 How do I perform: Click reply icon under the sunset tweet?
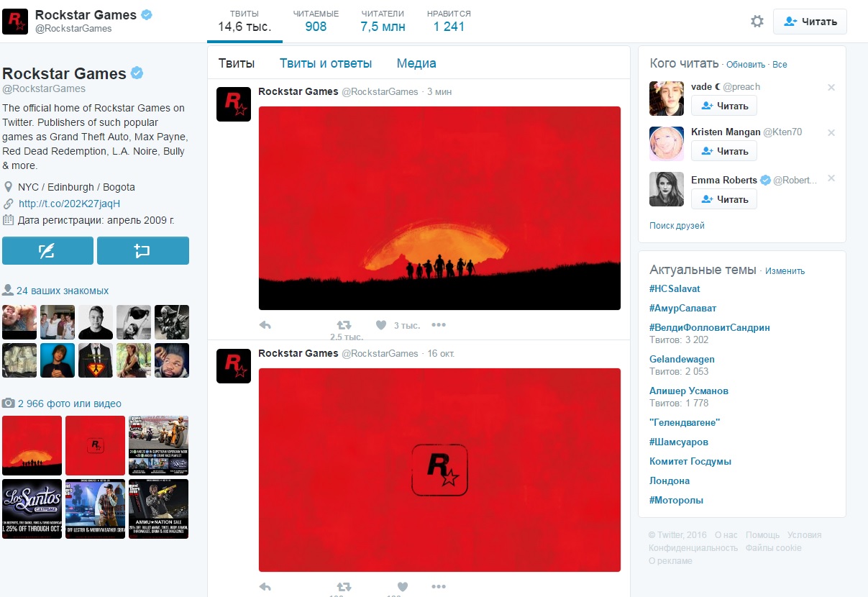click(x=265, y=325)
